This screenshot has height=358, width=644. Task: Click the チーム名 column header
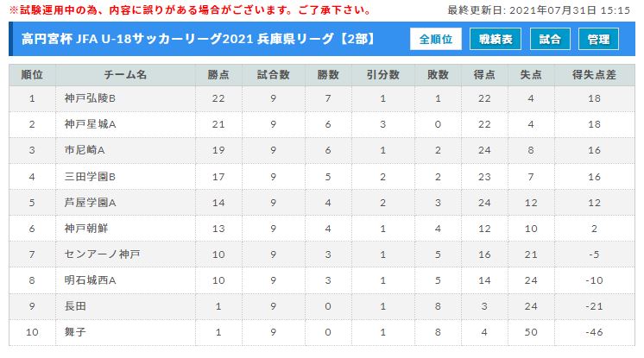[x=125, y=75]
